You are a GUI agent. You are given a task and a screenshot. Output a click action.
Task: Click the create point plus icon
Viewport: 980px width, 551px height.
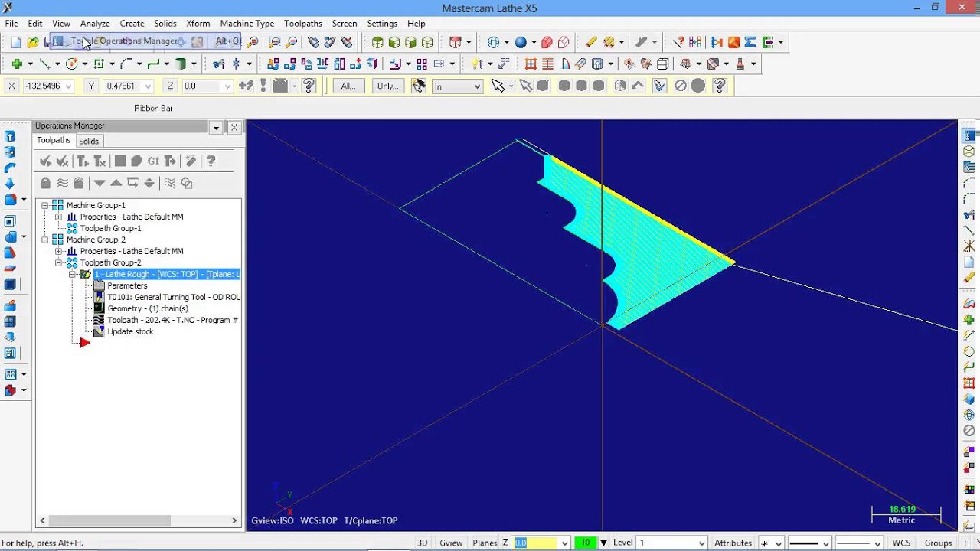pos(17,64)
